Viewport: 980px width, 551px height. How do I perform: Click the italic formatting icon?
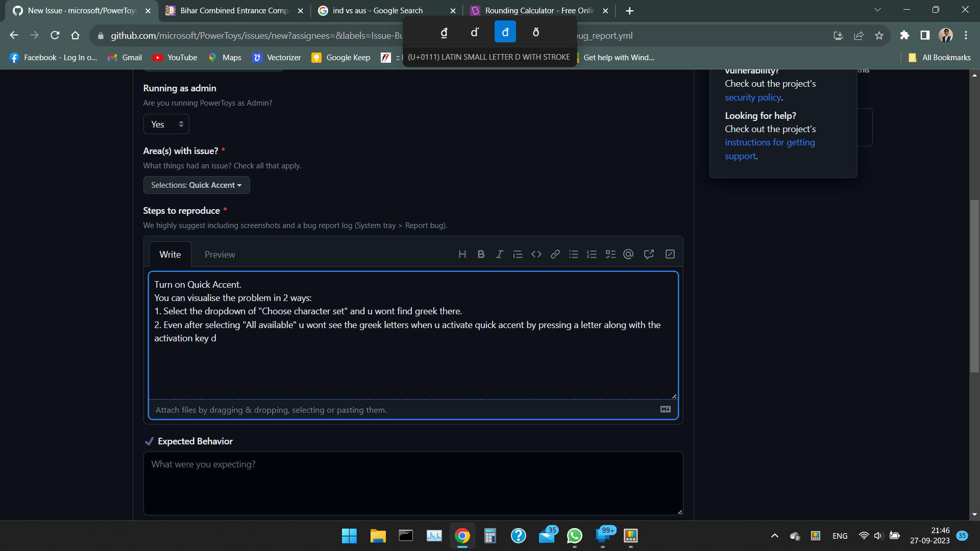(499, 254)
